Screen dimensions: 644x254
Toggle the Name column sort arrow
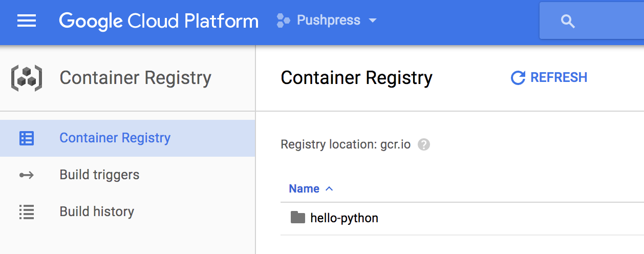[329, 189]
